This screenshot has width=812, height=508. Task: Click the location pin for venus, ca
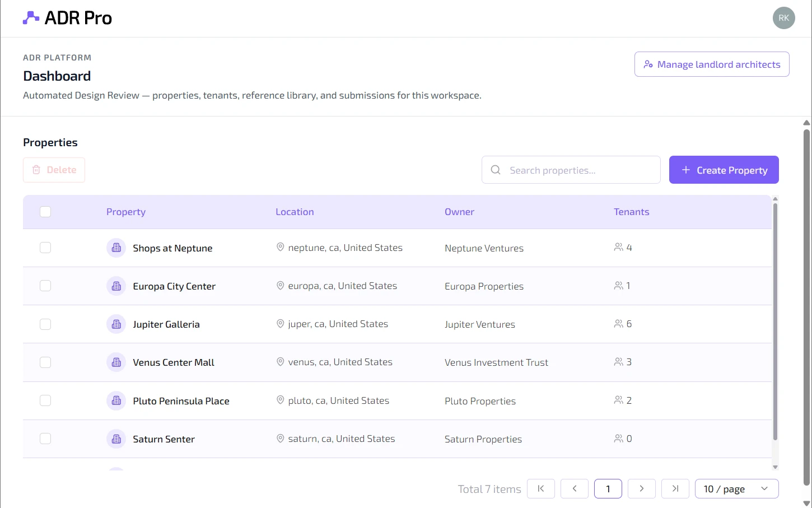[281, 362]
